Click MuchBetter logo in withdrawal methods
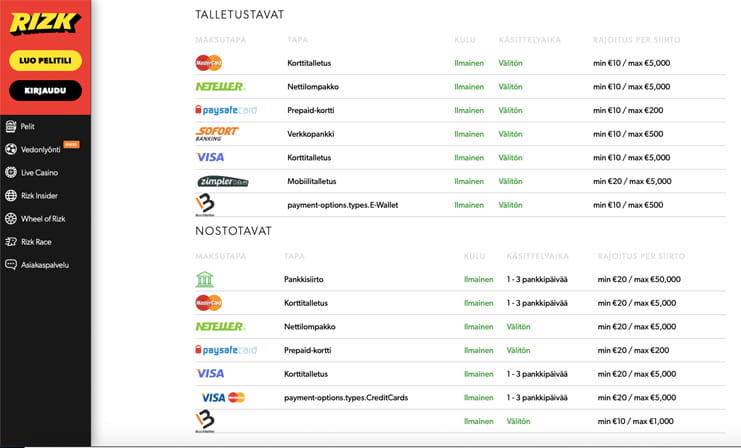Viewport: 741px width, 448px height. tap(205, 421)
